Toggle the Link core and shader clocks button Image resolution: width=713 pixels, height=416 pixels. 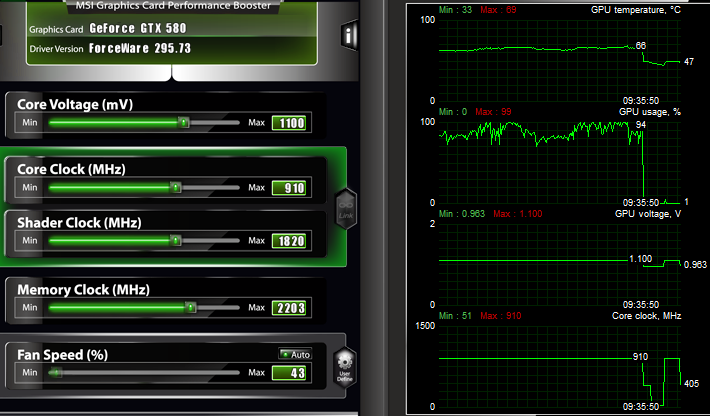click(x=346, y=209)
